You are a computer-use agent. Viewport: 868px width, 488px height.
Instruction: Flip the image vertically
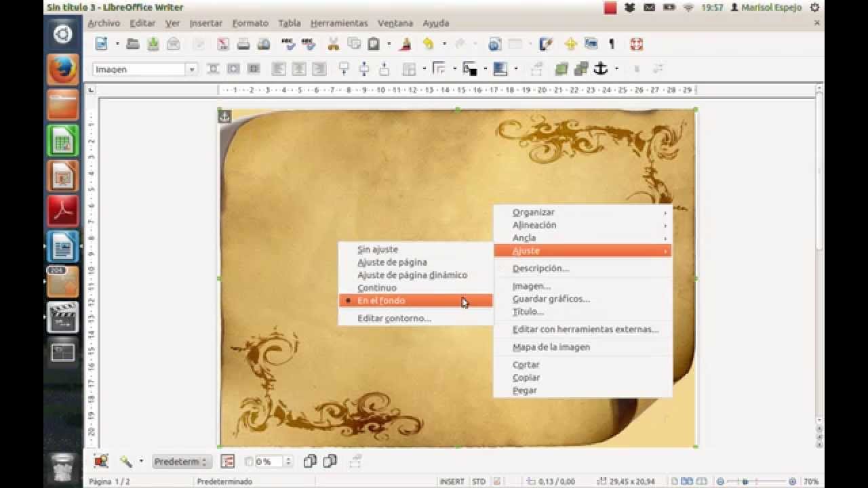click(x=330, y=462)
